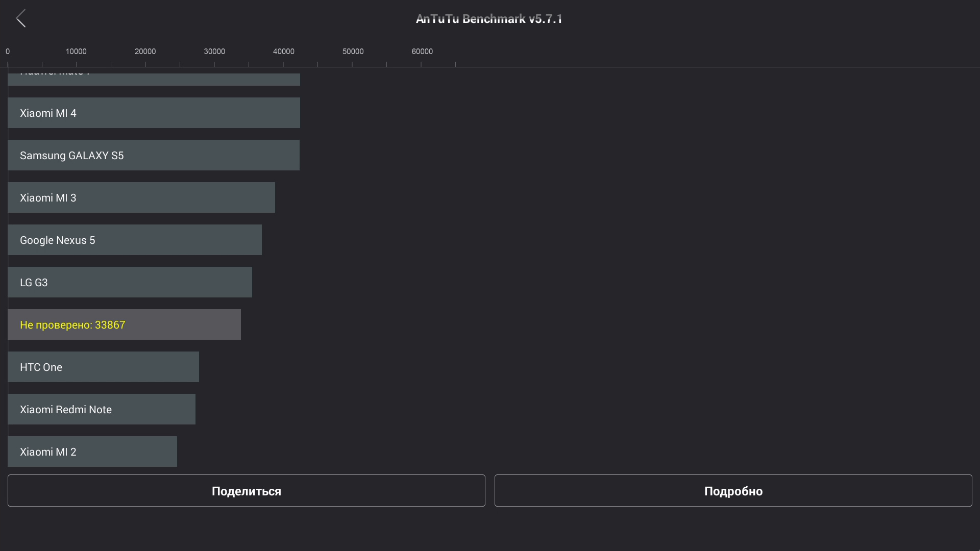Click the Xiaomi Redmi Note bar

pos(102,409)
